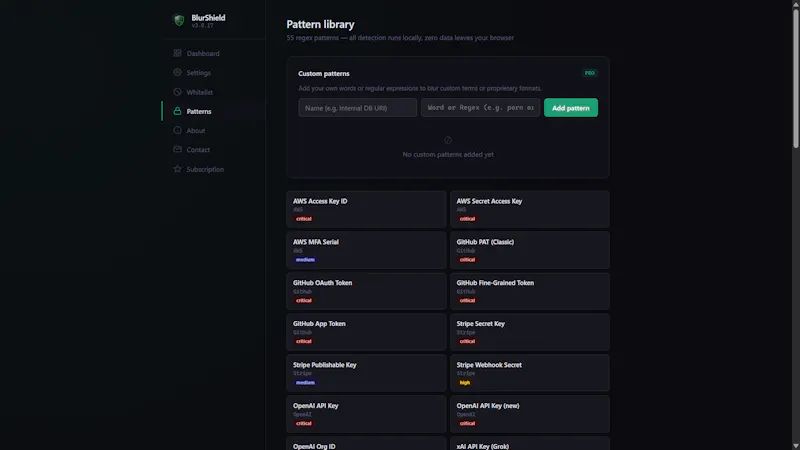Click high badge on Stripe Webhook Secret
Image resolution: width=800 pixels, height=450 pixels.
(464, 383)
